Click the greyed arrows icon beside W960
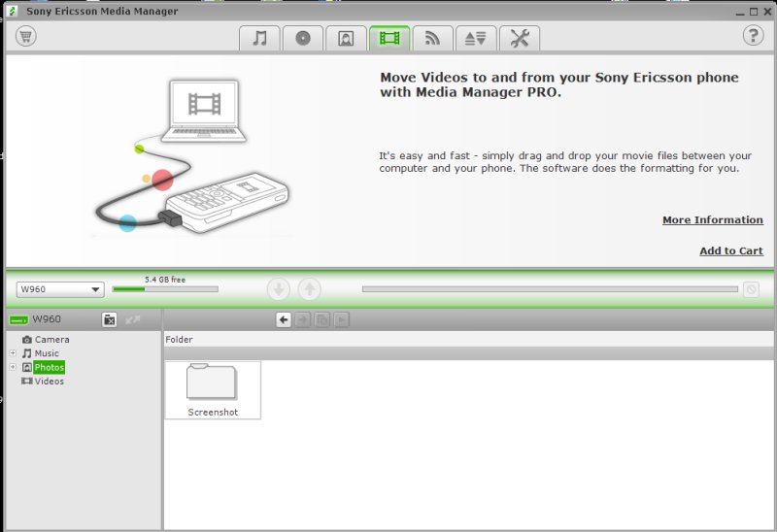 pos(132,320)
